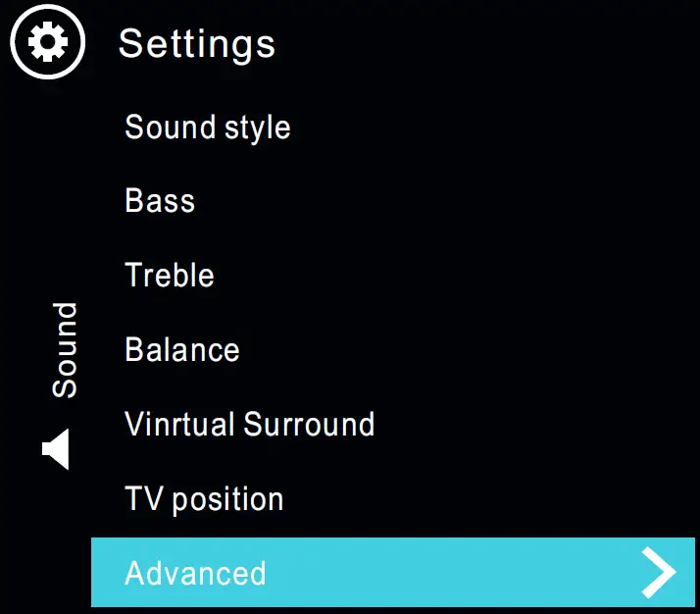Tap the white gear inside the circle

coord(48,43)
